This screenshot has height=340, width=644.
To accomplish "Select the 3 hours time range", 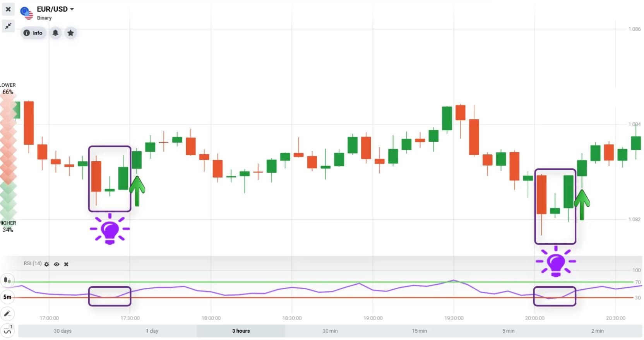I will coord(241,331).
